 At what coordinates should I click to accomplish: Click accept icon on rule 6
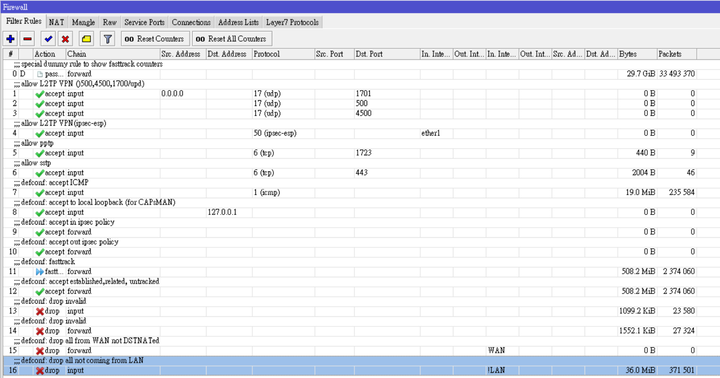(40, 173)
